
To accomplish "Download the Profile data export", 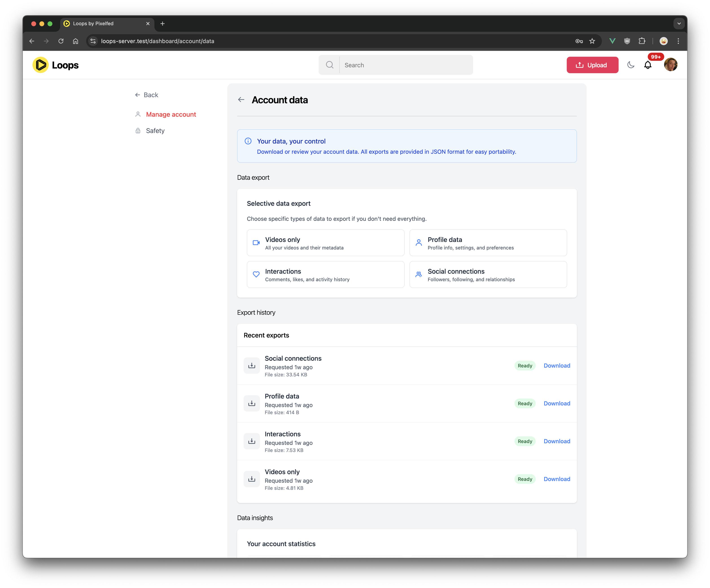I will (557, 404).
